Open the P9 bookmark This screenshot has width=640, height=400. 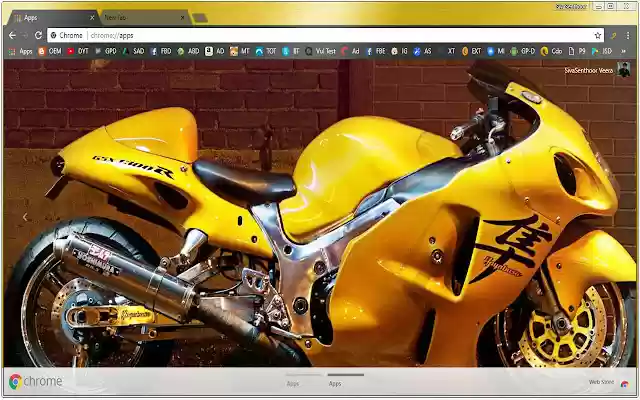577,51
